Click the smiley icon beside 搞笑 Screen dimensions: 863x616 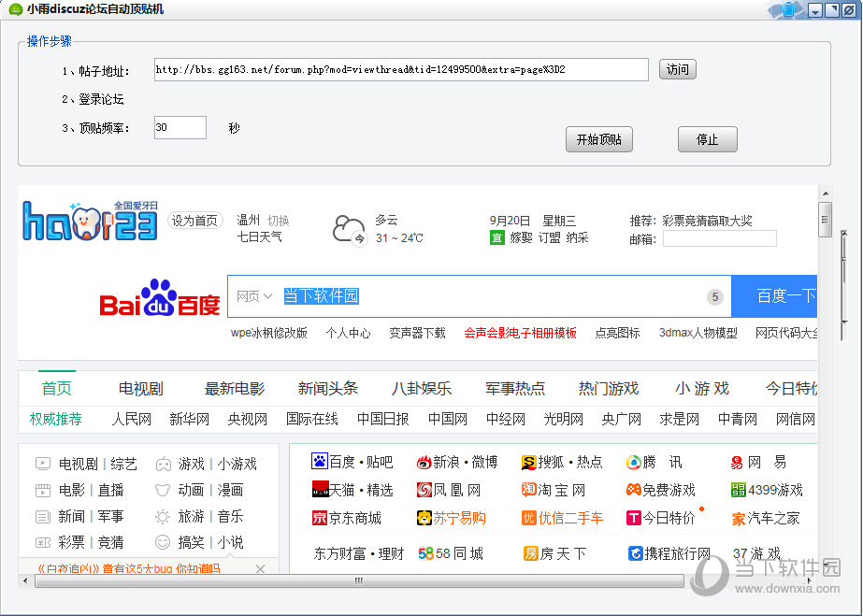point(163,542)
